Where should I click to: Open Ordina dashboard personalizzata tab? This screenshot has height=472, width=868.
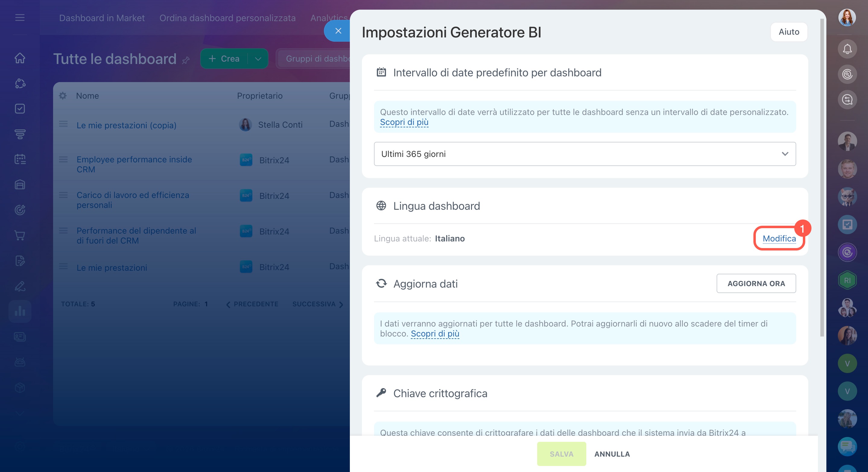coord(227,18)
